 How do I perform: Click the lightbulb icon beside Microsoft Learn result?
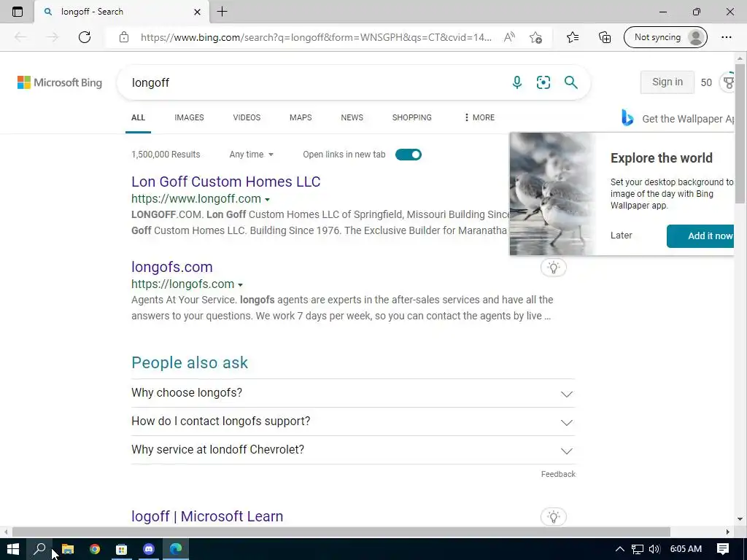[x=553, y=517]
